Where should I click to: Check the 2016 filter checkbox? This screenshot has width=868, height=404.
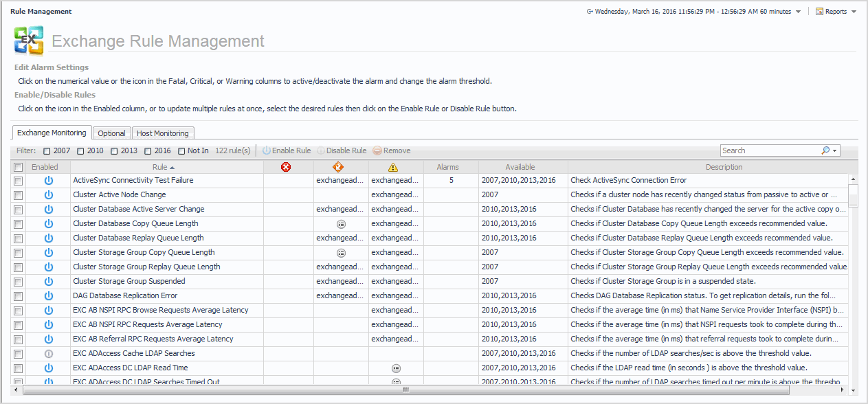148,151
